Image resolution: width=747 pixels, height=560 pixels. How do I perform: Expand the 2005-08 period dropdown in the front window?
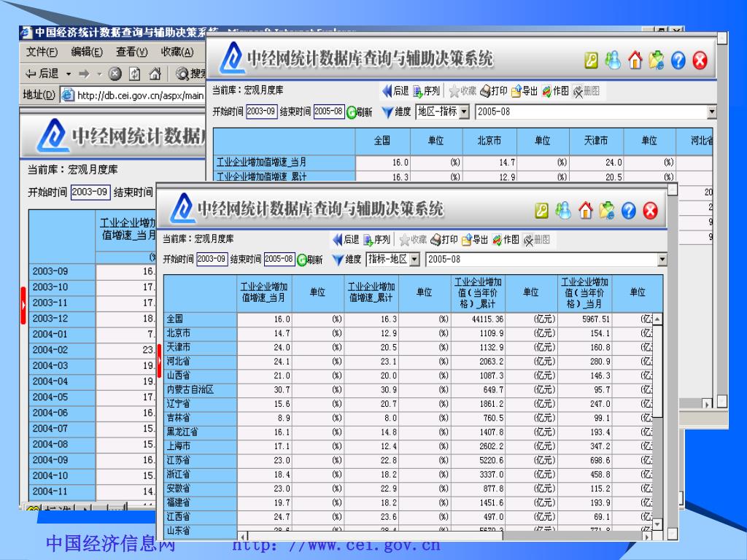tap(662, 260)
